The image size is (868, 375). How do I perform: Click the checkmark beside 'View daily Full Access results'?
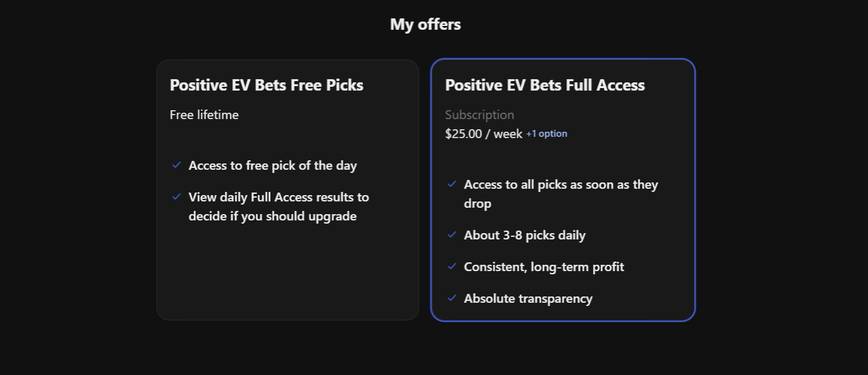click(x=177, y=197)
